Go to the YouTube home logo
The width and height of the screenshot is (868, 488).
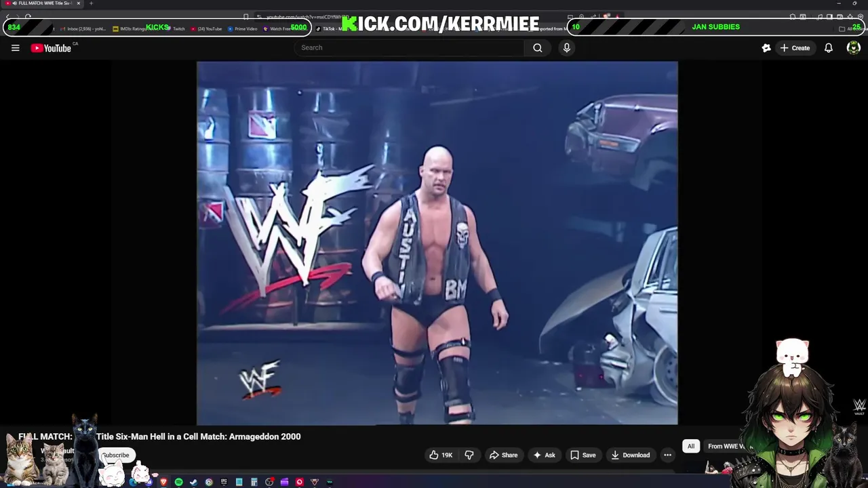(51, 48)
